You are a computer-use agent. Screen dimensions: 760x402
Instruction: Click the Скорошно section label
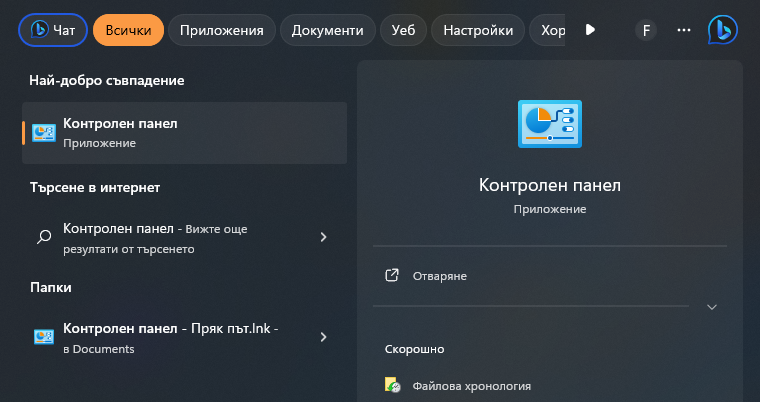point(414,349)
